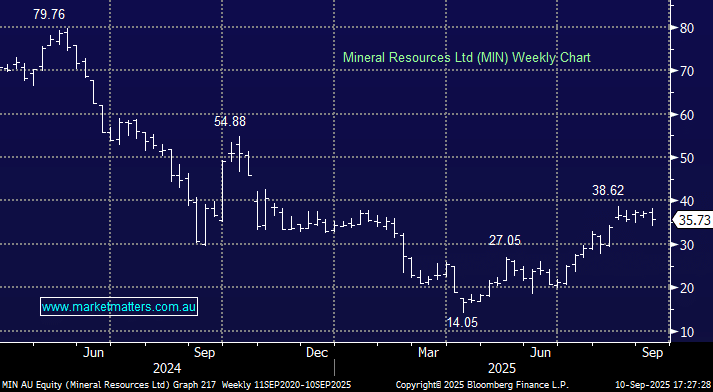Click the 14.05 low price label
Viewport: 713px width, 392px height.
click(x=462, y=322)
